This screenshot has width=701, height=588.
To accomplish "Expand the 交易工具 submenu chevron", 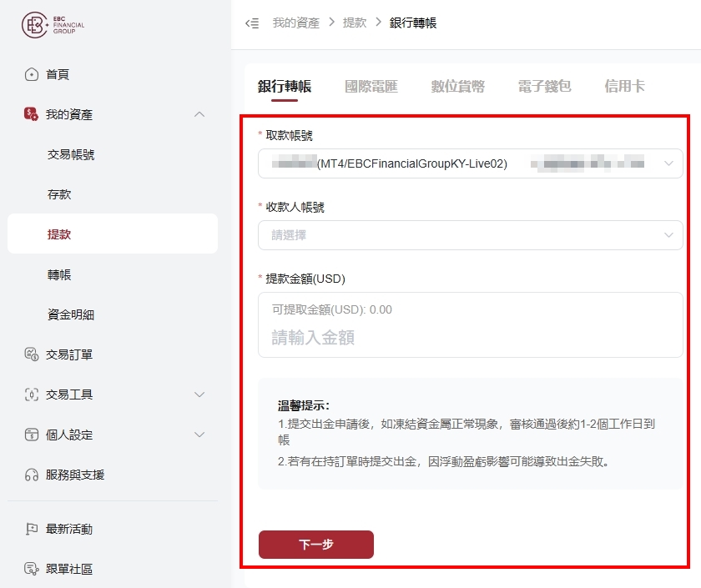I will click(x=199, y=395).
